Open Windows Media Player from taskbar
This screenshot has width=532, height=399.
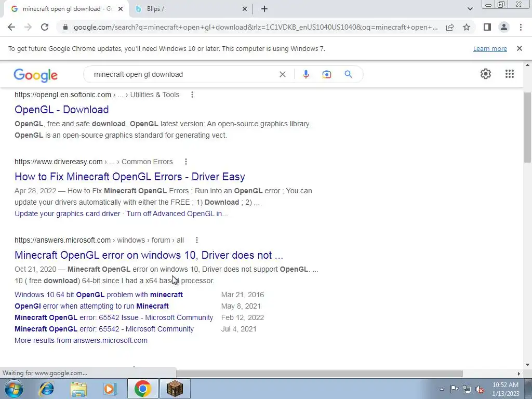point(110,389)
